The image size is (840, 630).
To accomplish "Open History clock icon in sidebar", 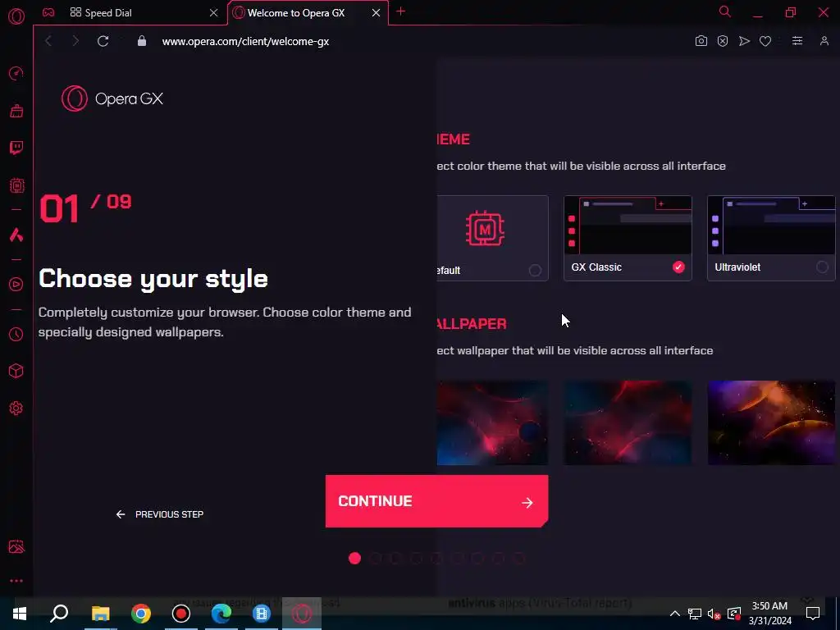I will [16, 335].
